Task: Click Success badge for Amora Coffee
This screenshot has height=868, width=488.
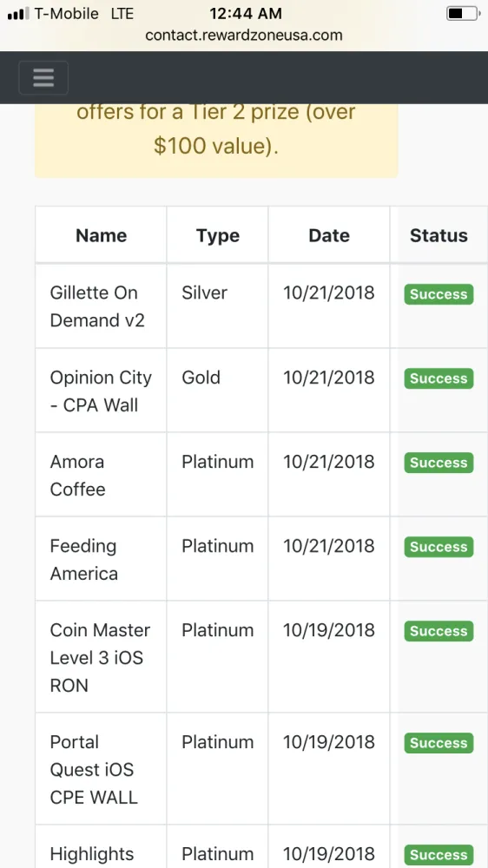Action: coord(439,463)
